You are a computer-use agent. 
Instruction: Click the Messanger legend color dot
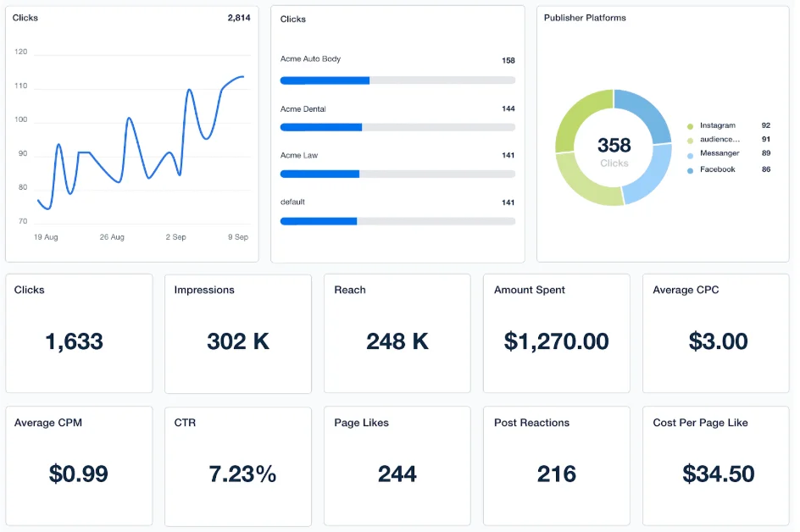[x=690, y=155]
